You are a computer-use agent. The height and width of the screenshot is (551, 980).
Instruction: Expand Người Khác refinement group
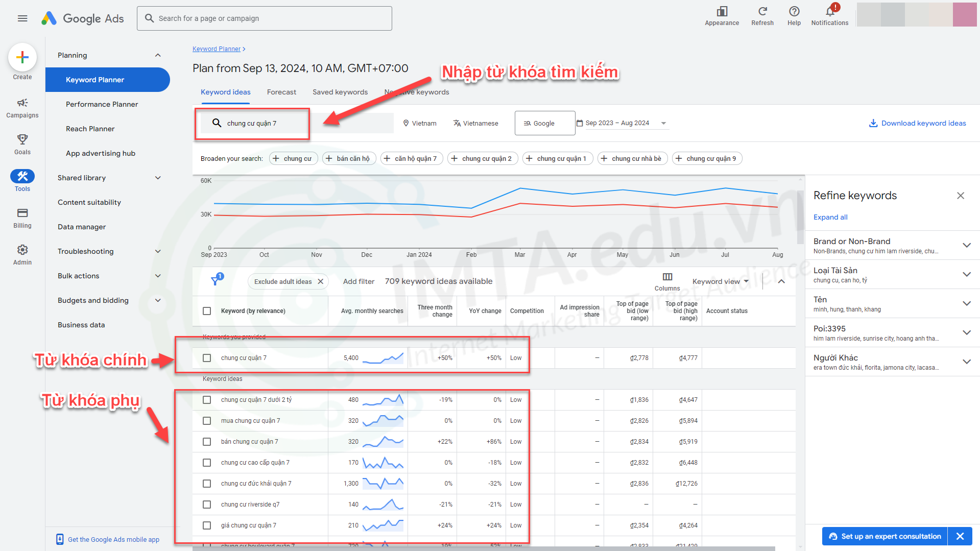tap(966, 362)
